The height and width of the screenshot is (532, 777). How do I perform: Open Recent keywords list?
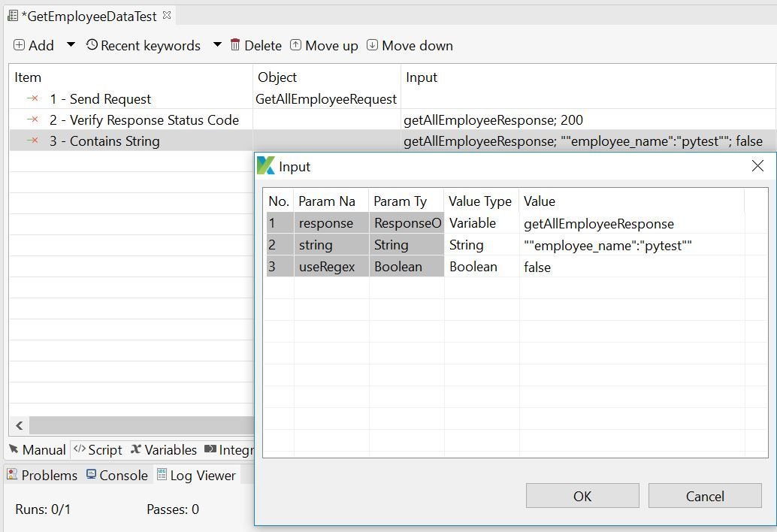(x=94, y=45)
